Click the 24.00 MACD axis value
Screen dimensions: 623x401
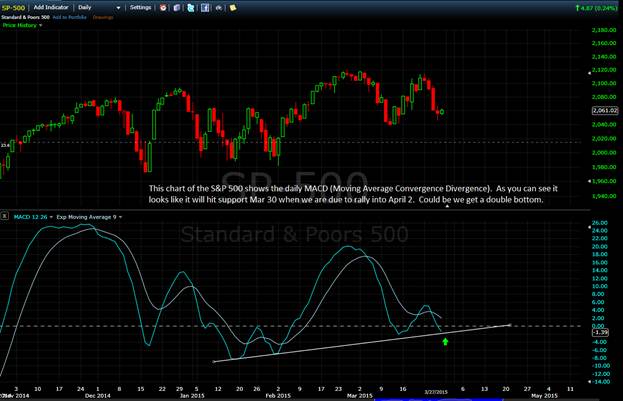coord(600,231)
